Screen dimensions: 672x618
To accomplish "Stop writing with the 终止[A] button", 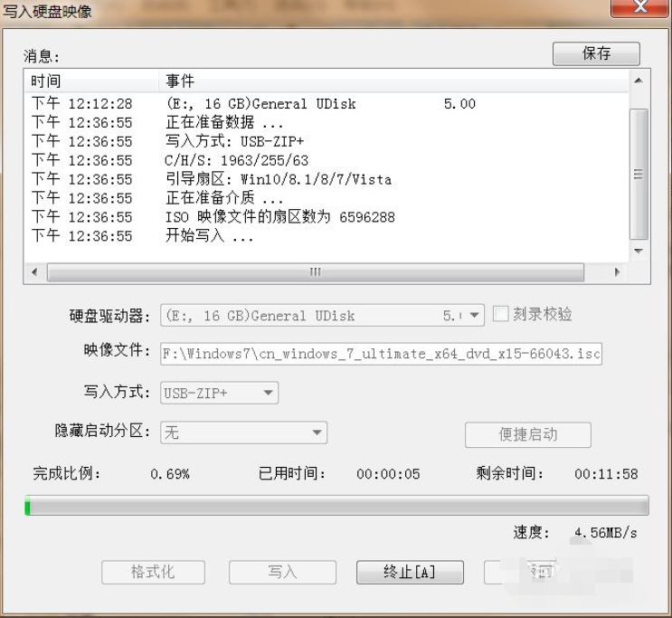I will pos(410,572).
